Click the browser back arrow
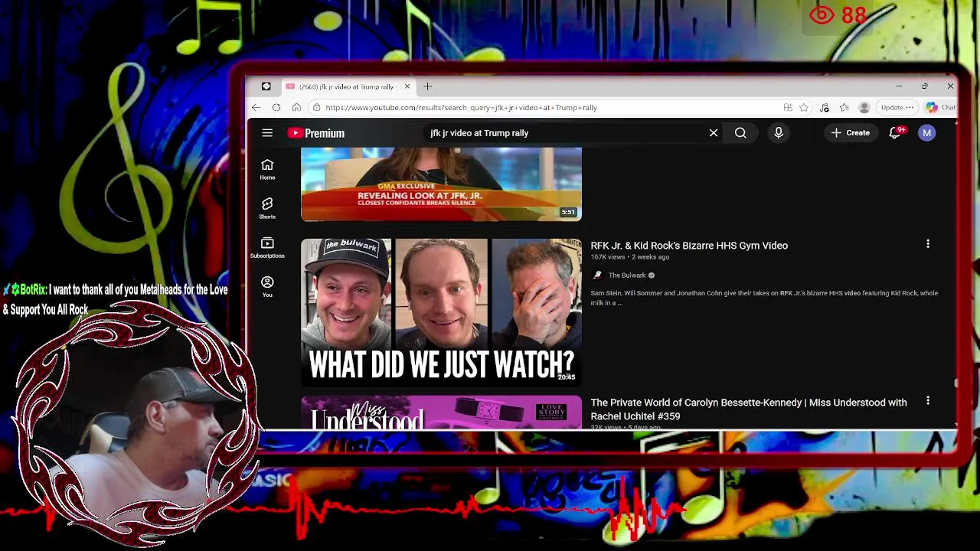Image resolution: width=980 pixels, height=551 pixels. click(256, 108)
